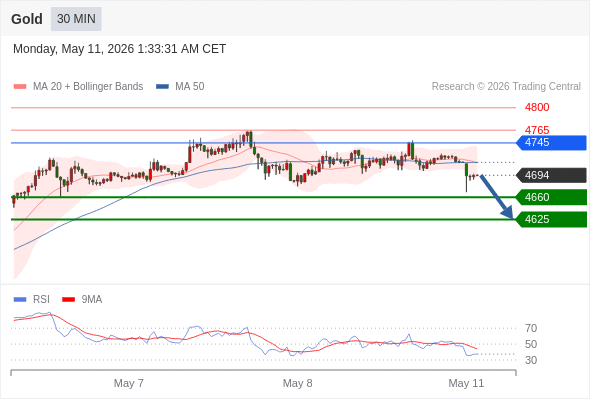Click the RSI 30 level label
The image size is (590, 400).
pyautogui.click(x=531, y=360)
